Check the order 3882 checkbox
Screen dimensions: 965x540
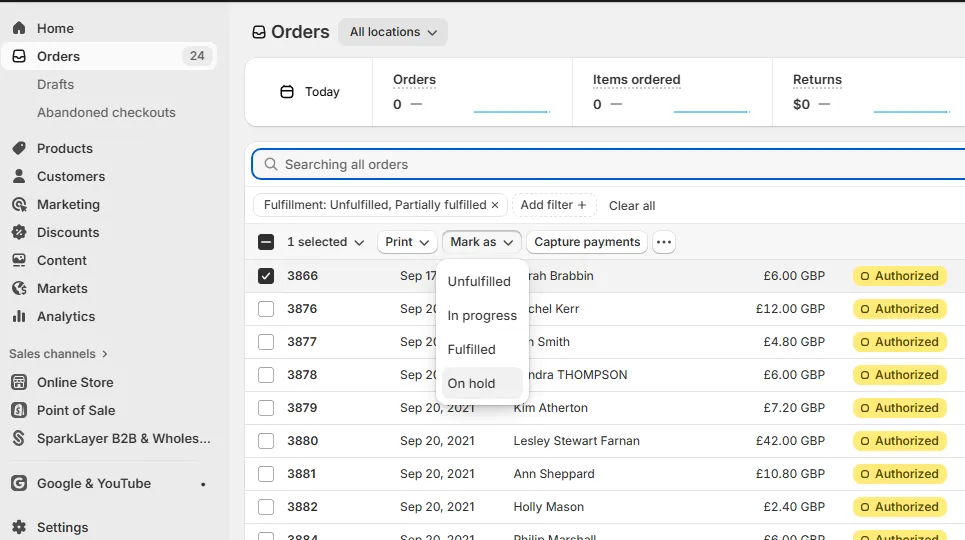pyautogui.click(x=266, y=507)
